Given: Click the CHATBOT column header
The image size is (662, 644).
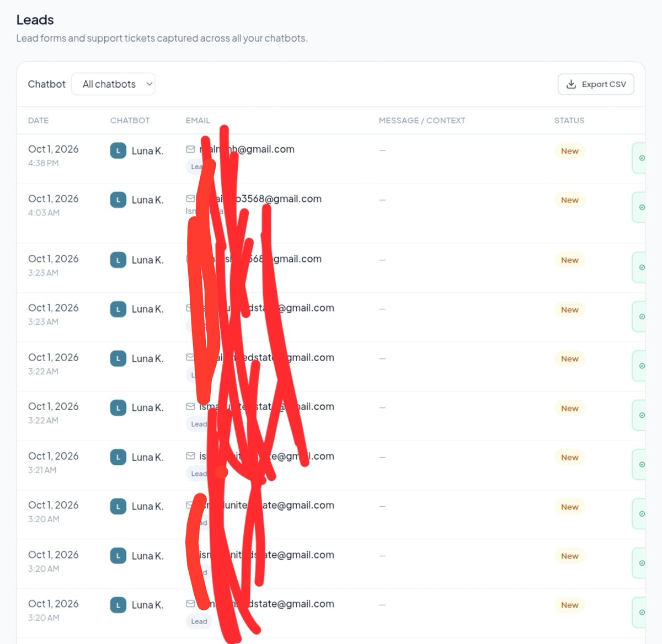Looking at the screenshot, I should click(x=130, y=120).
